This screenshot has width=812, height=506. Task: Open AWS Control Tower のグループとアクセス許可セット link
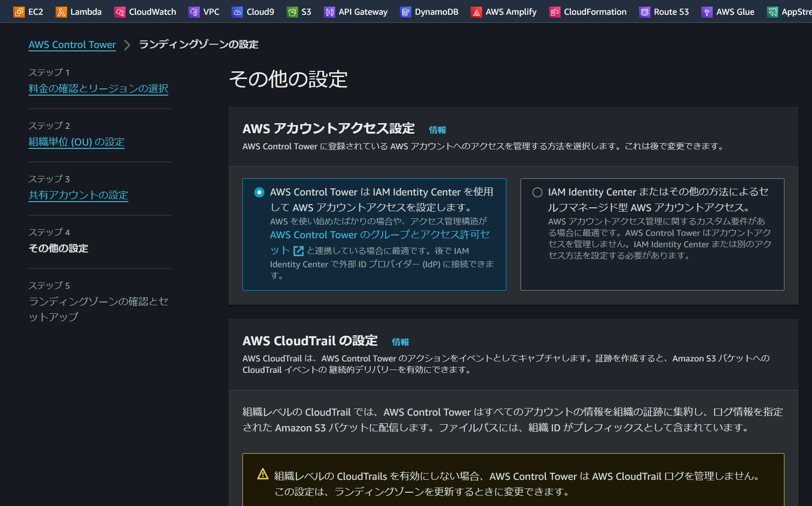[x=380, y=242]
